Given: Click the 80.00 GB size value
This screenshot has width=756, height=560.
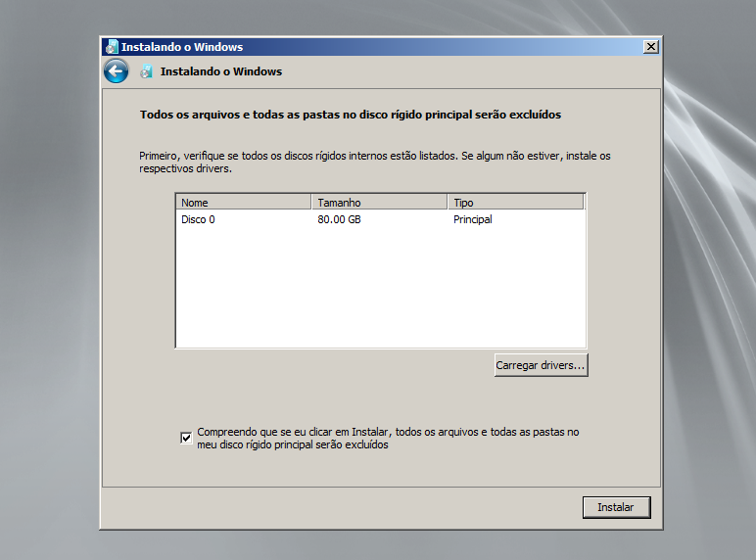Looking at the screenshot, I should 339,219.
